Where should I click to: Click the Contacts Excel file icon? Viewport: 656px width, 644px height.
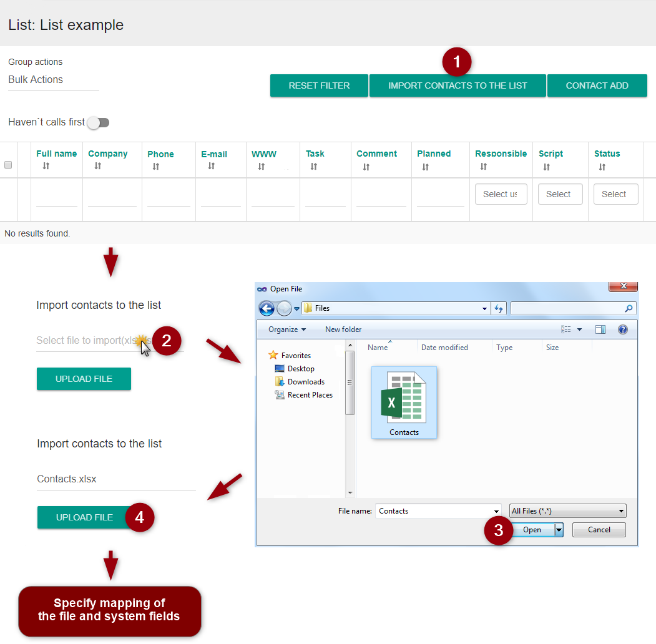pyautogui.click(x=404, y=400)
